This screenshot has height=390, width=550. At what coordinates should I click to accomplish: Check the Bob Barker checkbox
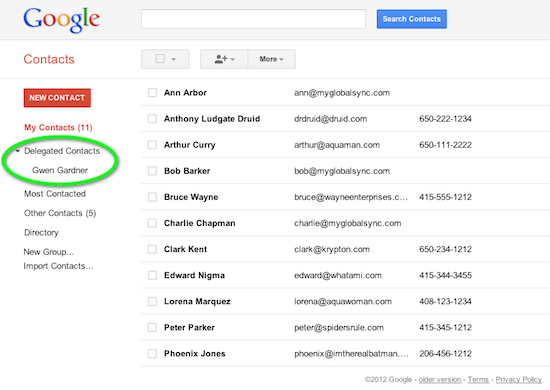click(x=152, y=171)
